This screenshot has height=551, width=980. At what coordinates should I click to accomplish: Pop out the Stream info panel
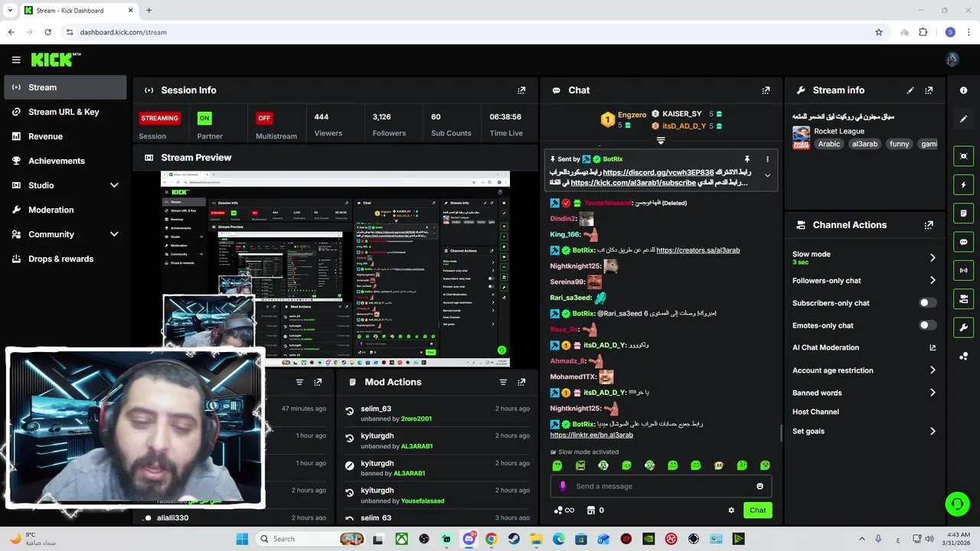pyautogui.click(x=929, y=90)
